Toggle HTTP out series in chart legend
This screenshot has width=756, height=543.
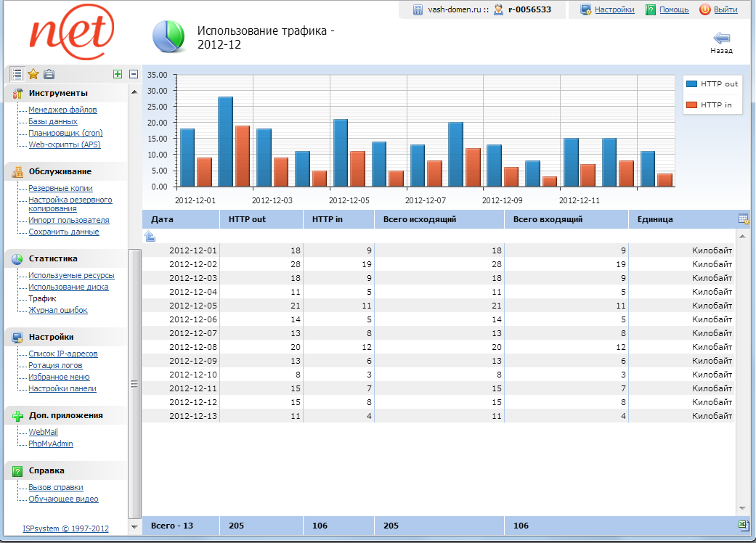pyautogui.click(x=712, y=84)
